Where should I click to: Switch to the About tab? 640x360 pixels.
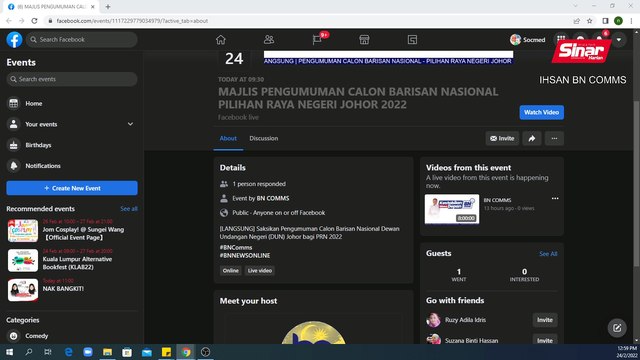click(x=228, y=138)
